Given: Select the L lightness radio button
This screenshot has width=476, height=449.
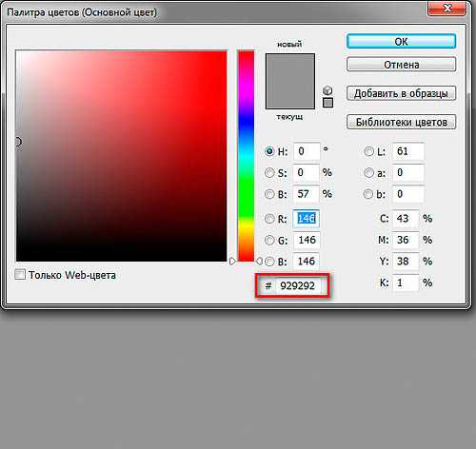Looking at the screenshot, I should tap(368, 151).
